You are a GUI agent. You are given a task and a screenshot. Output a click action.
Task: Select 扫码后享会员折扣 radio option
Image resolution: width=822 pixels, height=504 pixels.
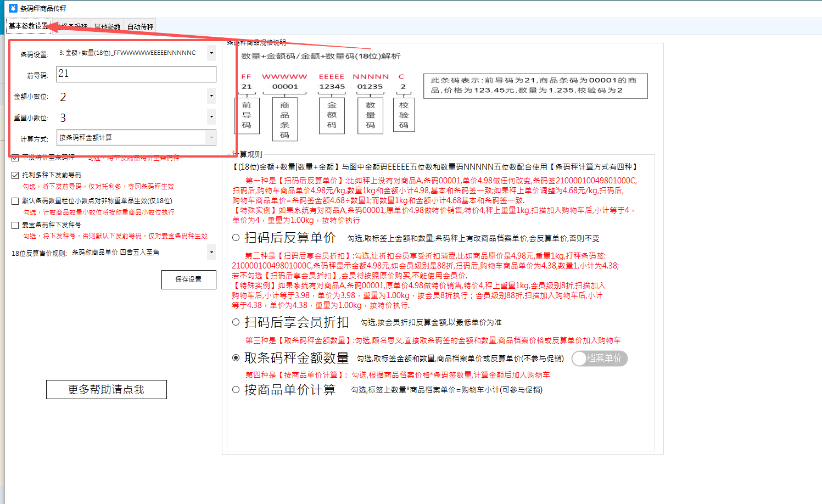[x=236, y=322]
